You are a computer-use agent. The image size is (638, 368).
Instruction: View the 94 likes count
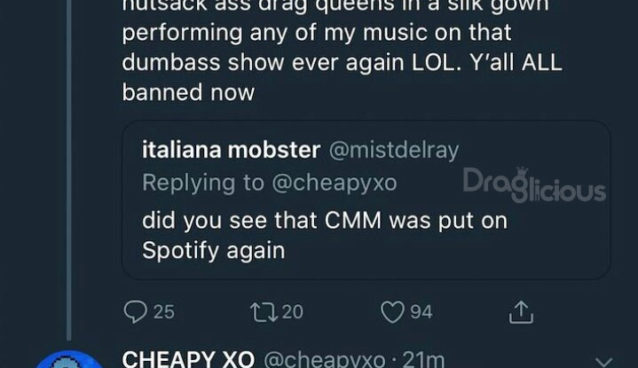coord(421,312)
